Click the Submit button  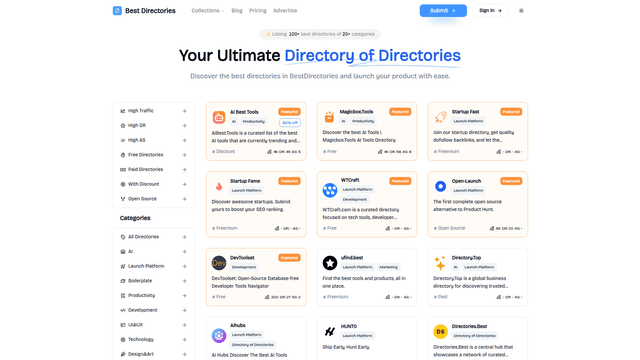pos(443,11)
